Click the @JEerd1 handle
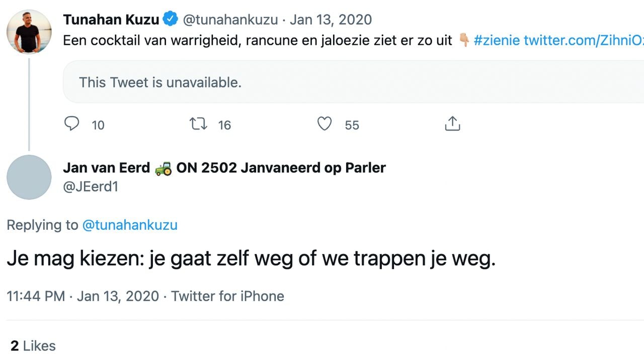The image size is (644, 362). click(x=91, y=187)
